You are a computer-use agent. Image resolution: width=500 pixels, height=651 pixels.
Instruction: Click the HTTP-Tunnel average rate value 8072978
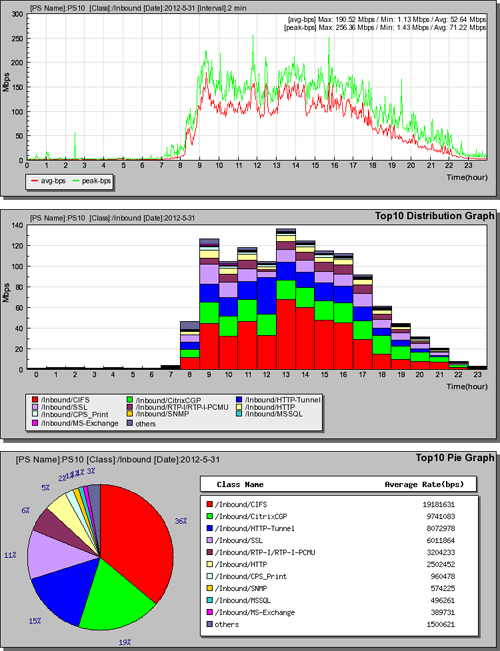441,529
